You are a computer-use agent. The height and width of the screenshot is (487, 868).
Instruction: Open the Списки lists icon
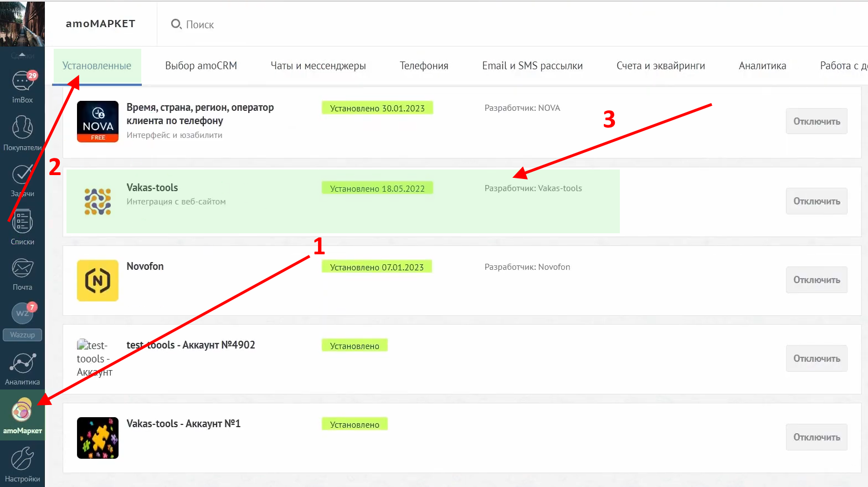22,223
